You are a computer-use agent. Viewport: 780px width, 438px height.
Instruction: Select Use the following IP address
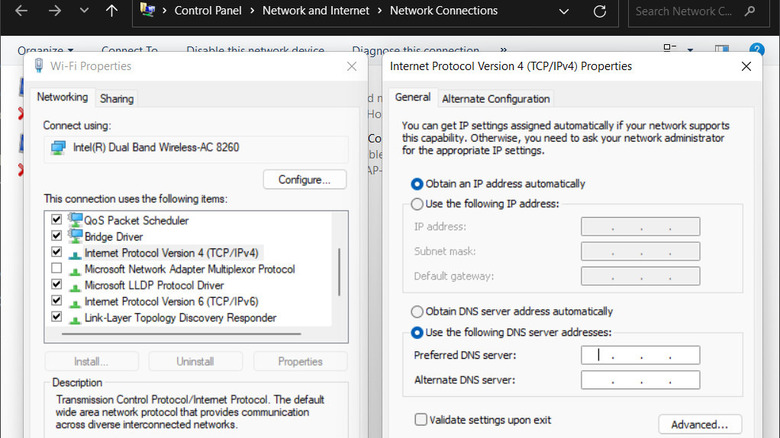417,204
